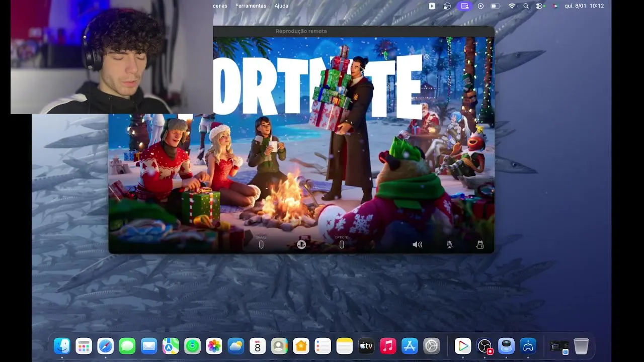Click the Siri icon in menu bar
644x362 pixels.
coord(555,6)
